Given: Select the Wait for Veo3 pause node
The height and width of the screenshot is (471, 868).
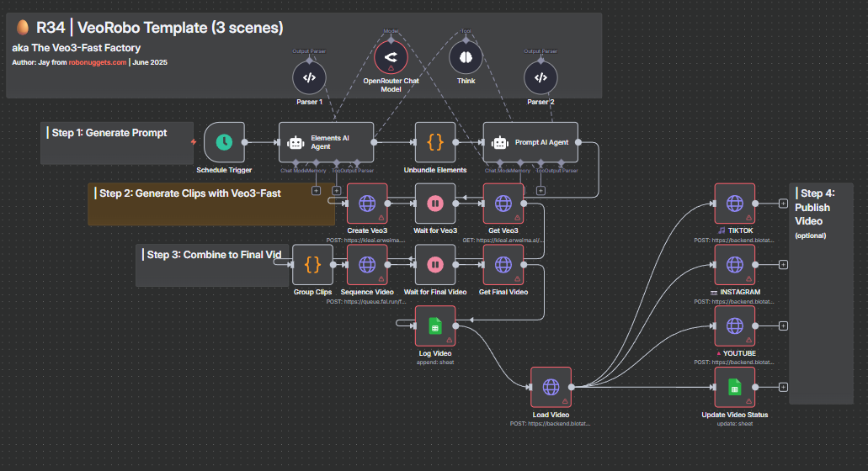Looking at the screenshot, I should (x=435, y=204).
